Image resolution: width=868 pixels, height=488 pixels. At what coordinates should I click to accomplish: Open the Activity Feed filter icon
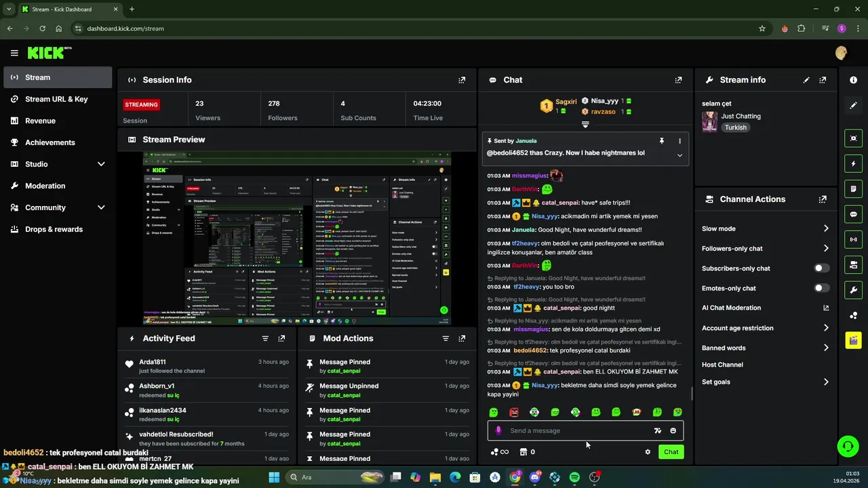(x=265, y=338)
